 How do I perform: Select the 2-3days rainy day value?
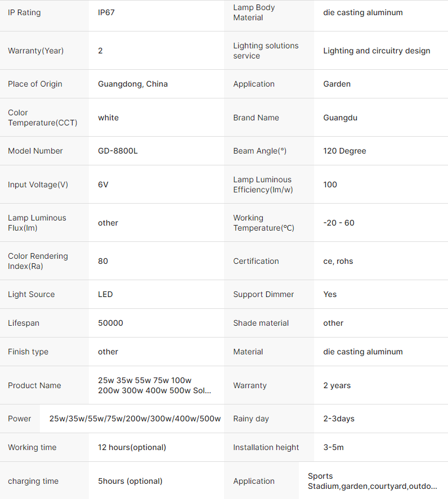339,419
